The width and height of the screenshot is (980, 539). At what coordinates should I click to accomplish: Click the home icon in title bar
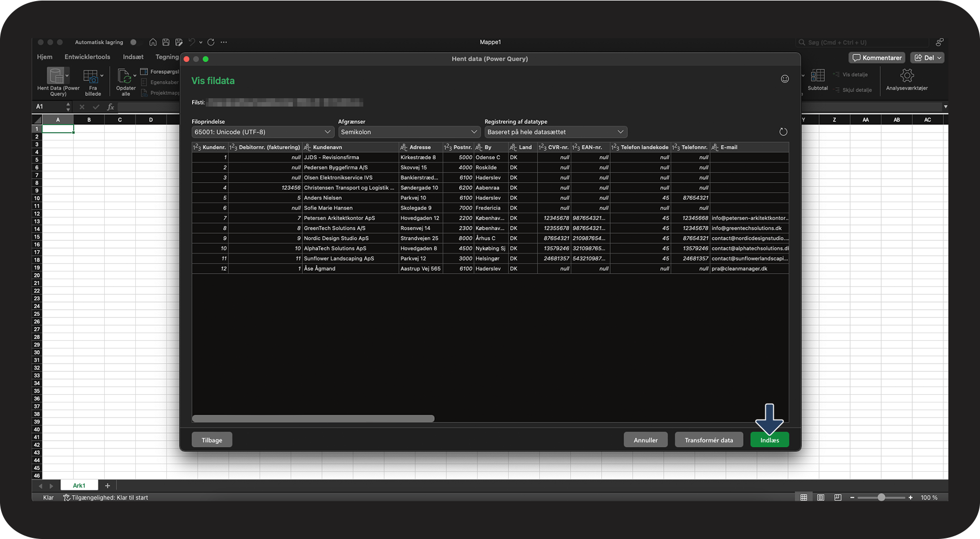pos(153,42)
